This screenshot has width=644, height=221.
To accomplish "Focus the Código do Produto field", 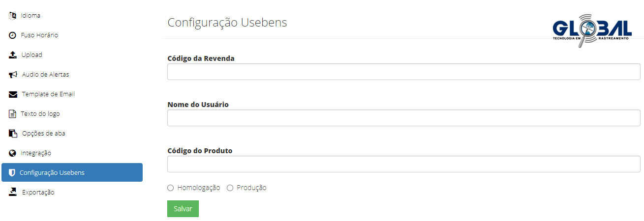I will [x=403, y=164].
